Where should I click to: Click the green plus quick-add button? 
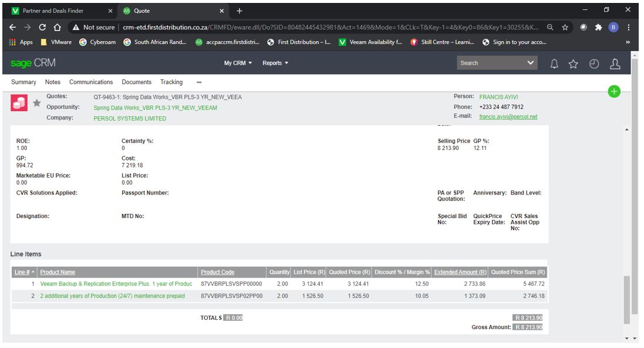click(x=614, y=91)
